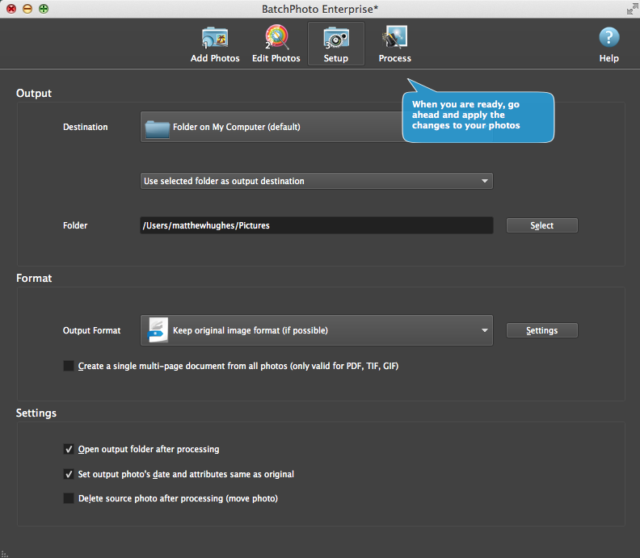Click the green zoom window button
Screen dimensions: 640x558
pyautogui.click(x=43, y=8)
